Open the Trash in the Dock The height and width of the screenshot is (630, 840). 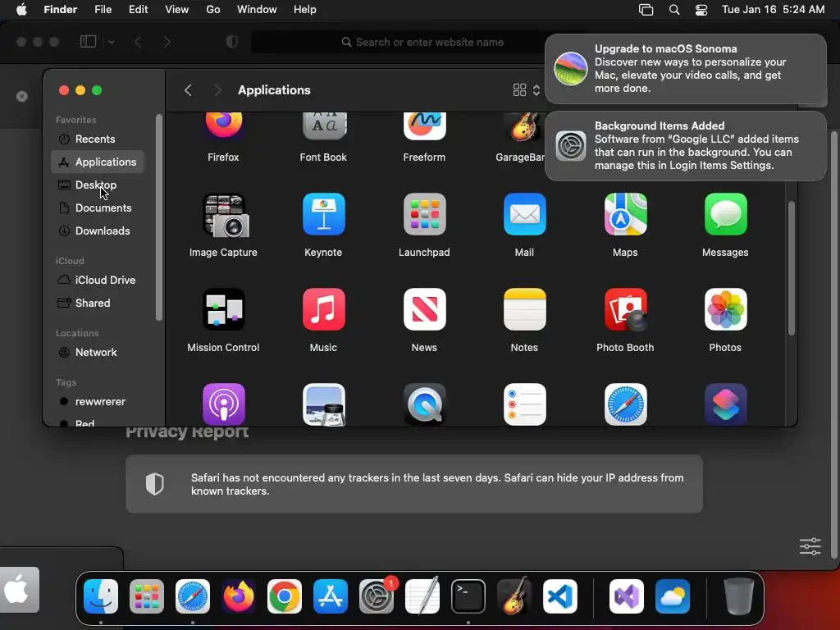click(x=739, y=596)
